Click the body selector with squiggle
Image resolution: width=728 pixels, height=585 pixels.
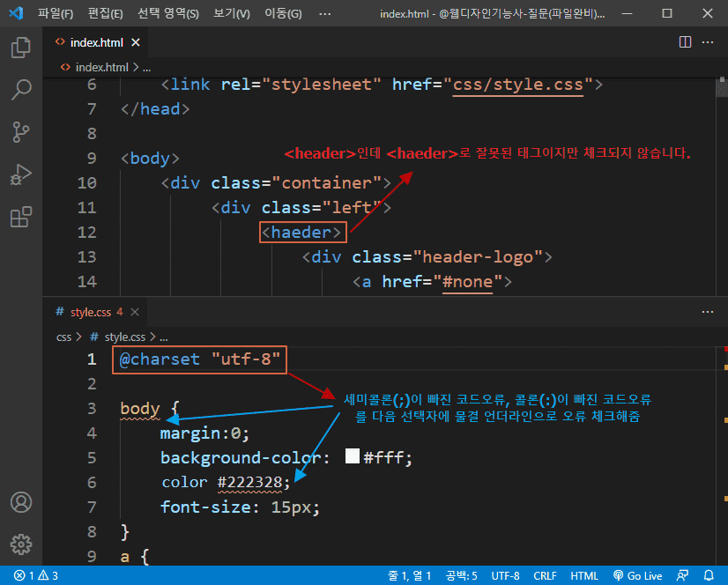click(140, 409)
